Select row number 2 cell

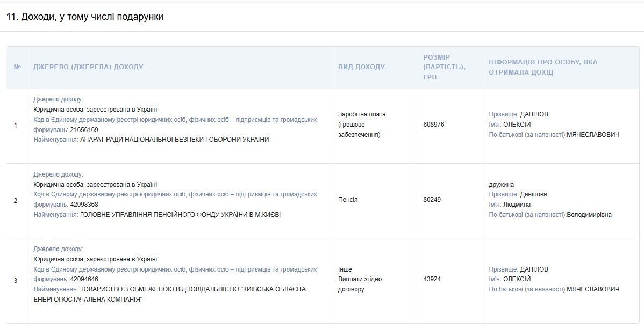(x=16, y=200)
